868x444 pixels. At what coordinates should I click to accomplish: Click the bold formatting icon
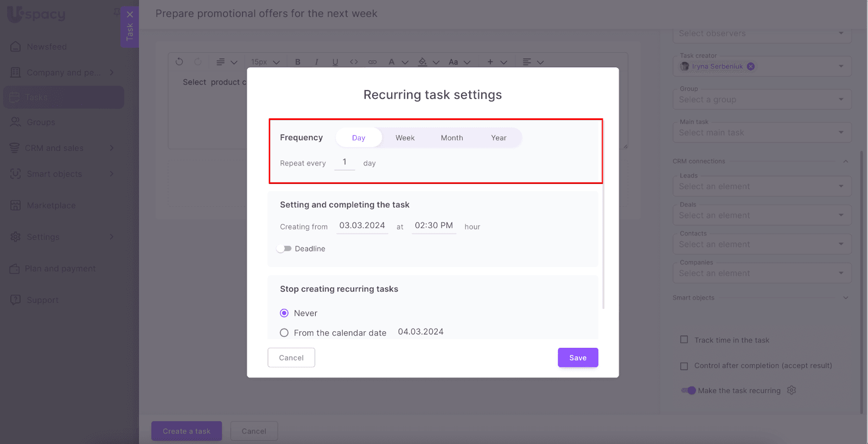pyautogui.click(x=298, y=62)
